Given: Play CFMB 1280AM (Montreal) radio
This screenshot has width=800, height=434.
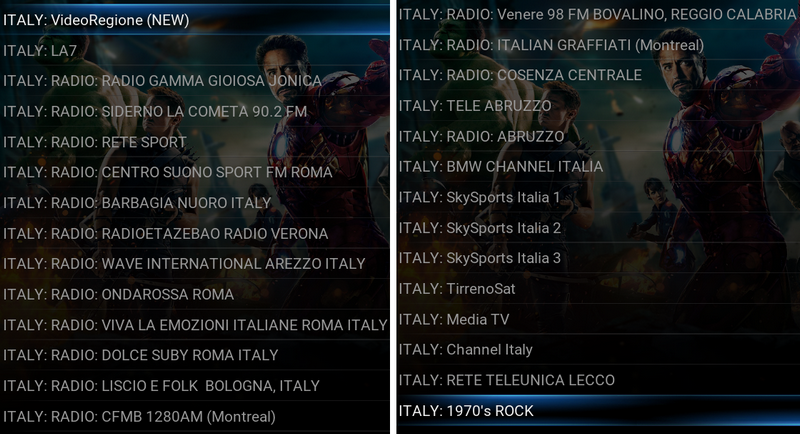Looking at the screenshot, I should pyautogui.click(x=195, y=416).
